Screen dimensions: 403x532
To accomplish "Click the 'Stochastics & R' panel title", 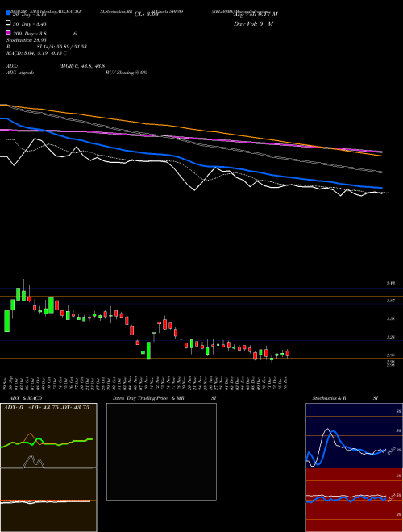I will [x=330, y=398].
